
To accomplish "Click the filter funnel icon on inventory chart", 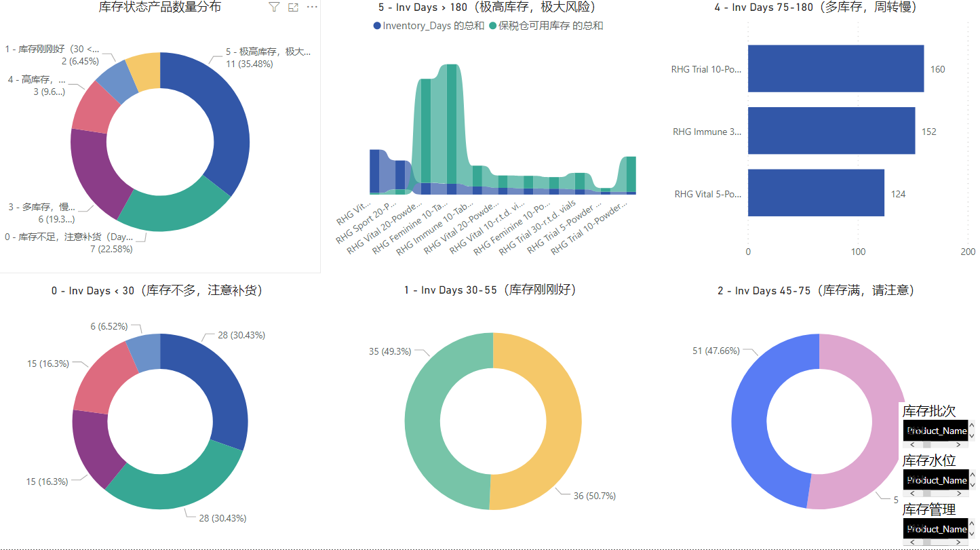I will pos(274,7).
